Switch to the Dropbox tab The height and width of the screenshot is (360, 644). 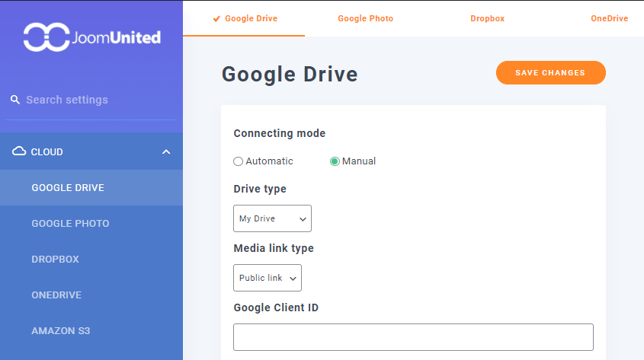(487, 18)
